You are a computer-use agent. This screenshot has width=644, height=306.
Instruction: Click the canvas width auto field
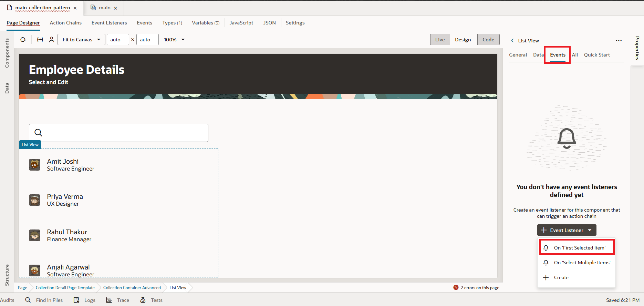click(x=118, y=40)
